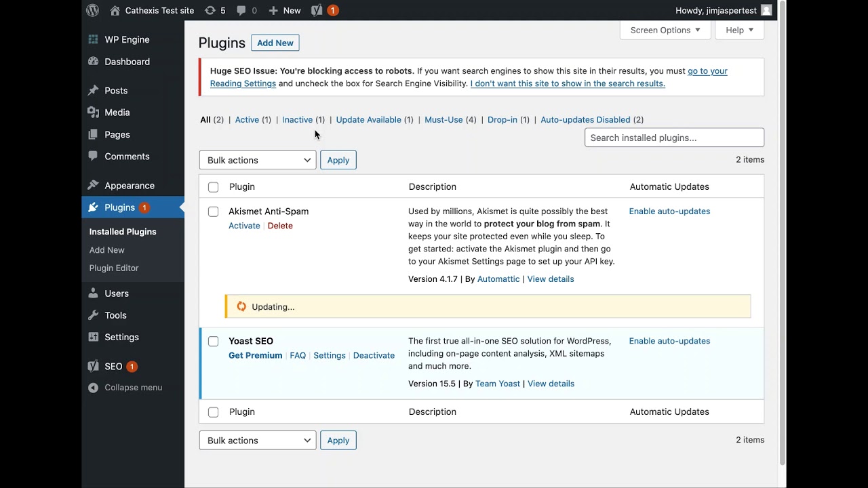
Task: Open Yoast SEO Settings link
Action: click(330, 355)
